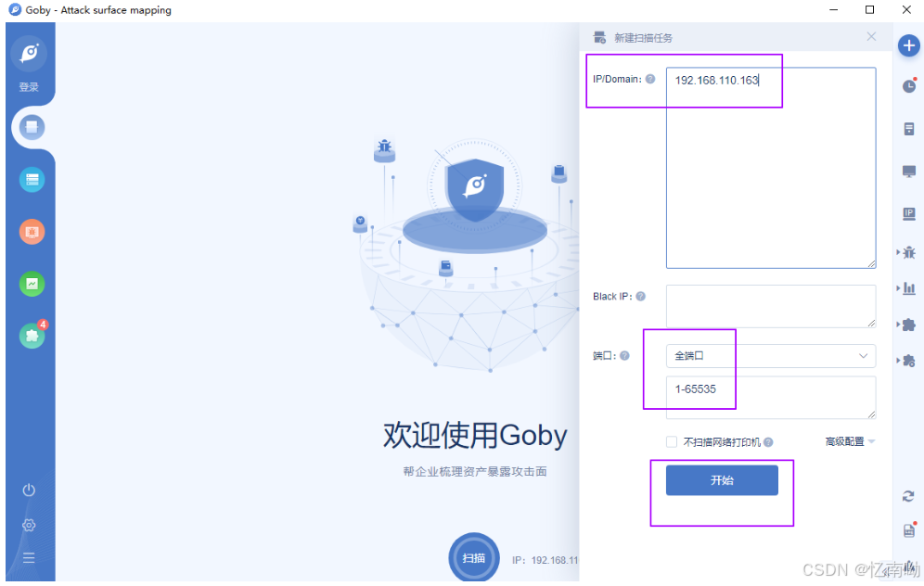Click the Black IP text area
Screen dimensions: 924x586
[771, 306]
